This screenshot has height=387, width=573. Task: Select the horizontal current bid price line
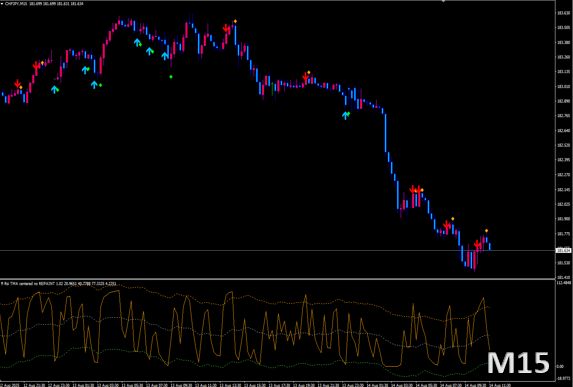click(278, 250)
